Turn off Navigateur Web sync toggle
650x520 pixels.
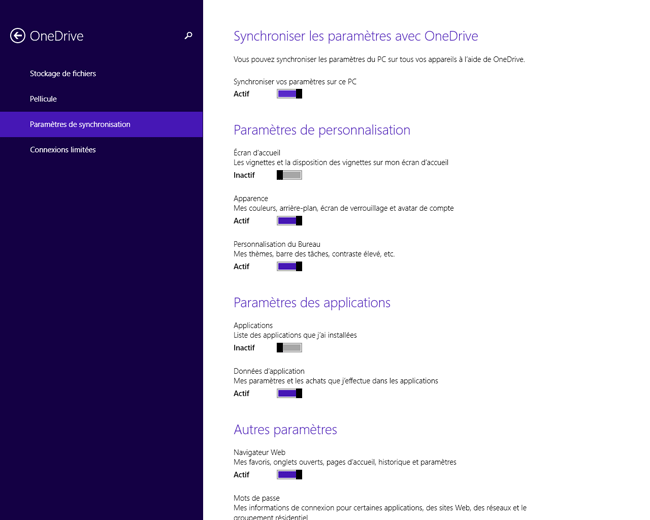[289, 474]
